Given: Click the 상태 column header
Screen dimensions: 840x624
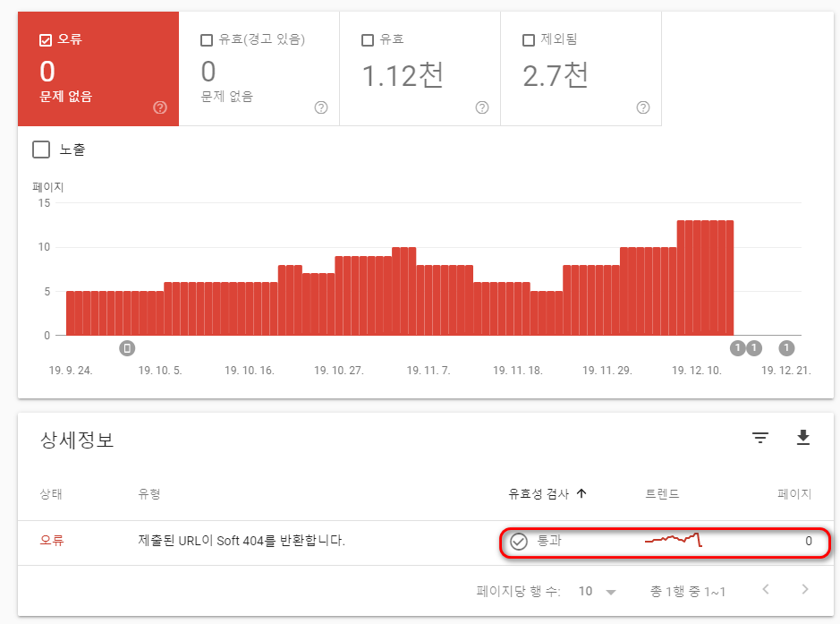Looking at the screenshot, I should pyautogui.click(x=51, y=493).
